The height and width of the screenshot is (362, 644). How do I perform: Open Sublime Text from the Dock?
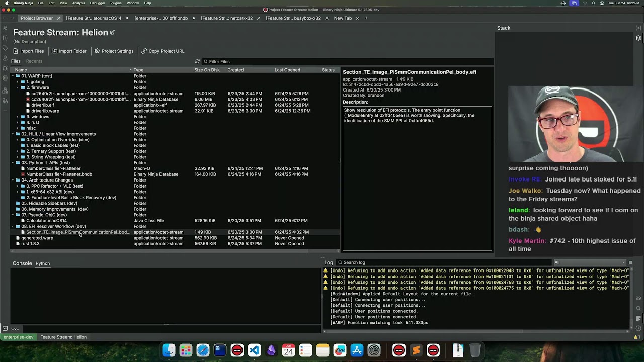click(x=416, y=350)
